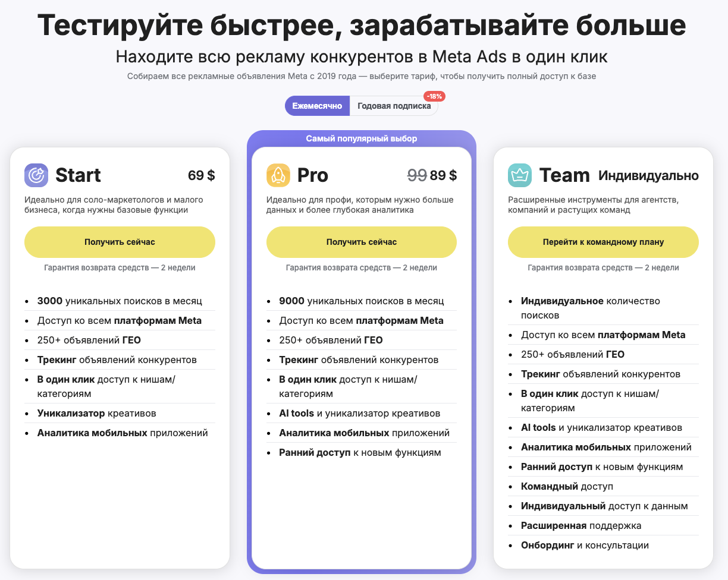728x580 pixels.
Task: Click the Start plan target icon
Action: click(x=36, y=175)
